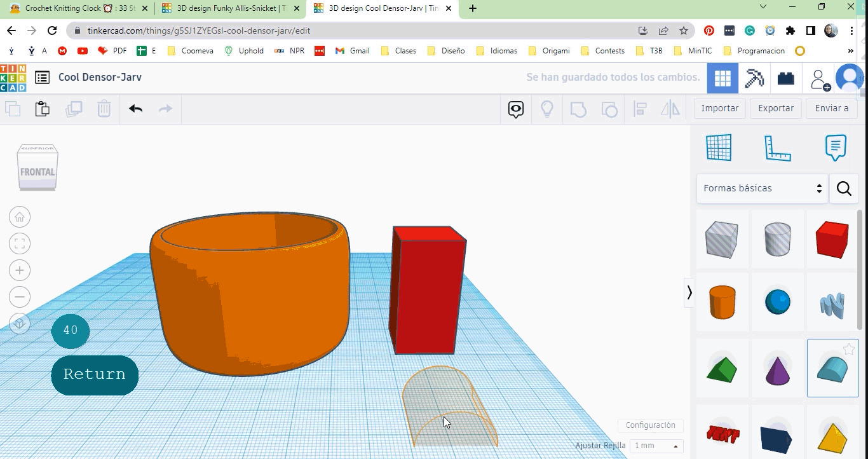Switch to the Funky Allis-Snicket tab
The width and height of the screenshot is (868, 459).
click(x=229, y=9)
